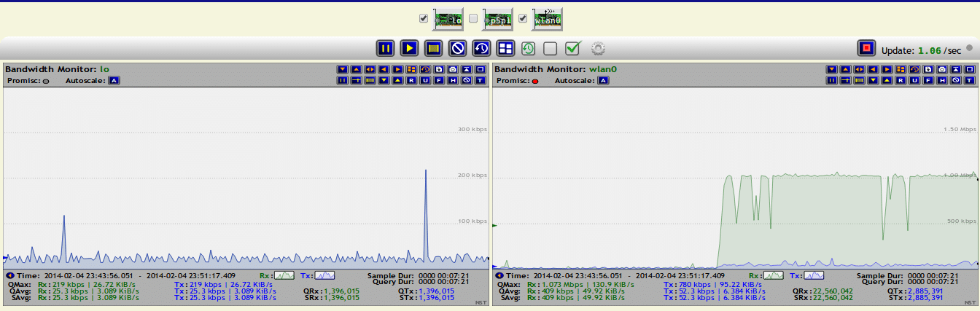The width and height of the screenshot is (980, 311).
Task: Toggle the empty checkbox in main toolbar
Action: (x=551, y=49)
